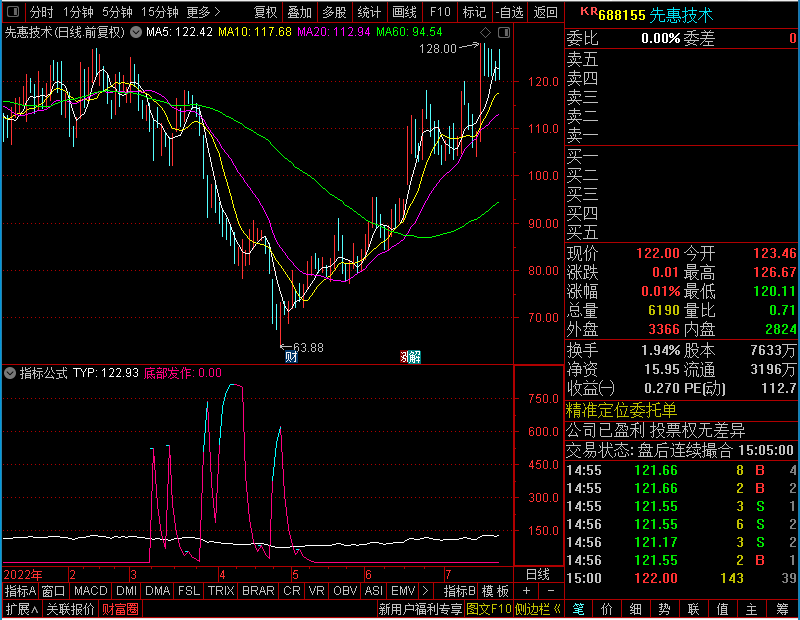
Task: Click 叠加 overlay button
Action: coord(299,12)
